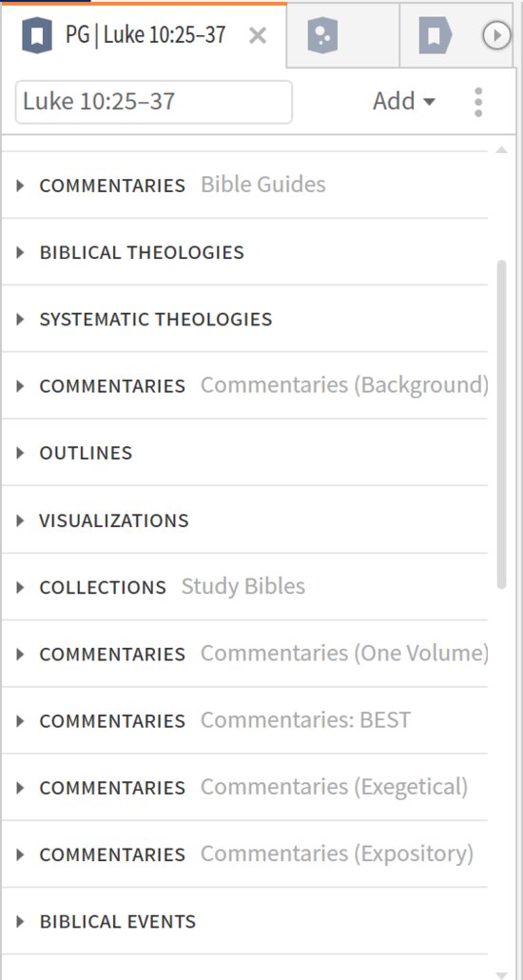Open the panel menu three-dots icon

click(478, 102)
